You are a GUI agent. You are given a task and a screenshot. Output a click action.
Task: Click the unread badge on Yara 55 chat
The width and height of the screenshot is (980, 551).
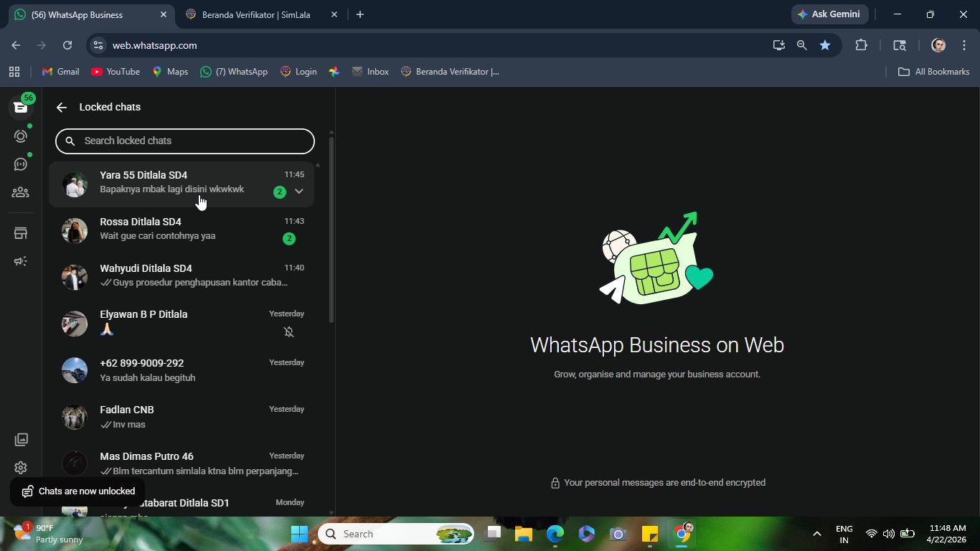tap(280, 192)
